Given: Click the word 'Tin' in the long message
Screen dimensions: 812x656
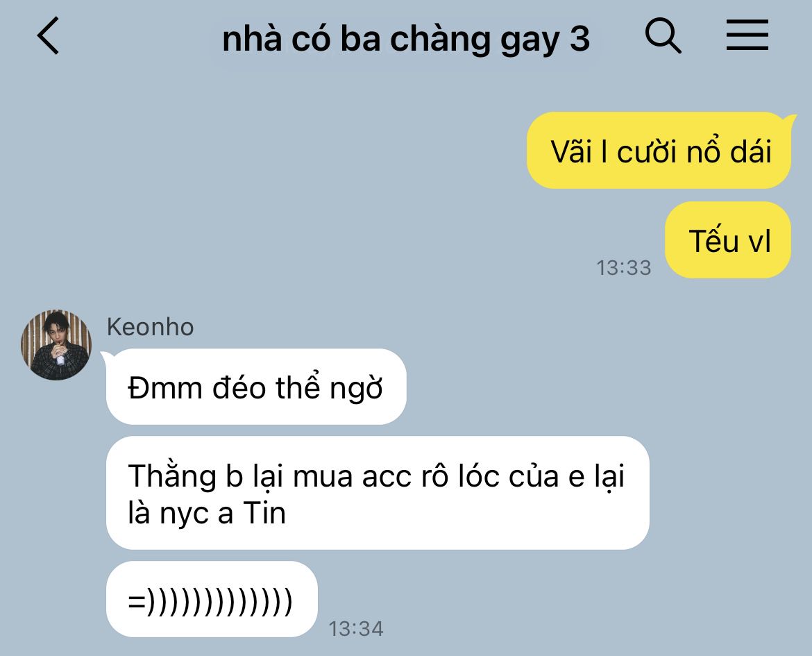Looking at the screenshot, I should point(264,513).
